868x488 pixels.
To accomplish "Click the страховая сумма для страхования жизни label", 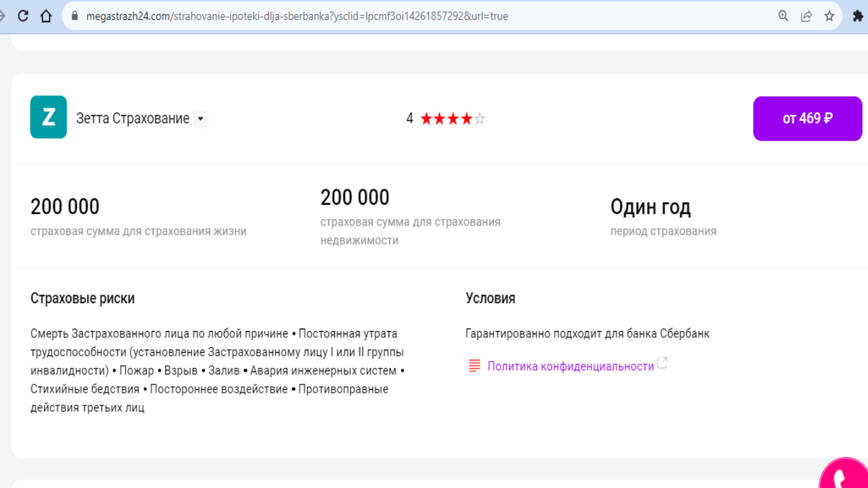I will (139, 231).
